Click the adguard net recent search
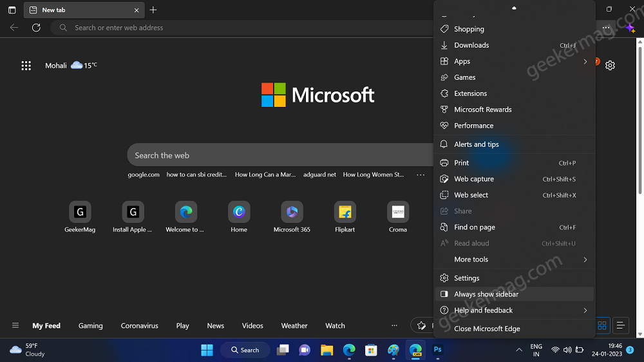 point(319,175)
